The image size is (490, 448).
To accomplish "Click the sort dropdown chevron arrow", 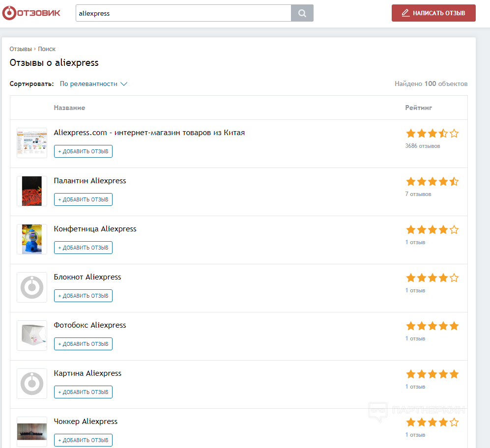I will tap(124, 84).
